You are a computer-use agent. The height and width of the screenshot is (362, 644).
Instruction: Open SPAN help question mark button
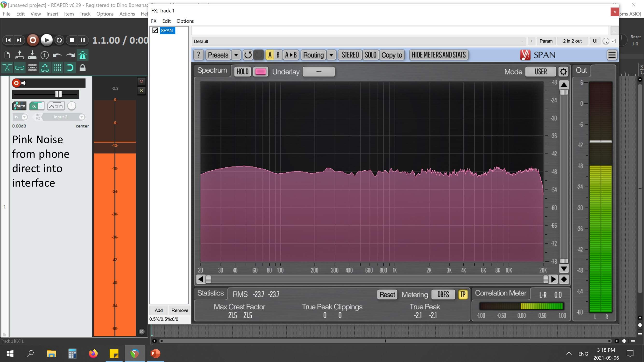(198, 55)
